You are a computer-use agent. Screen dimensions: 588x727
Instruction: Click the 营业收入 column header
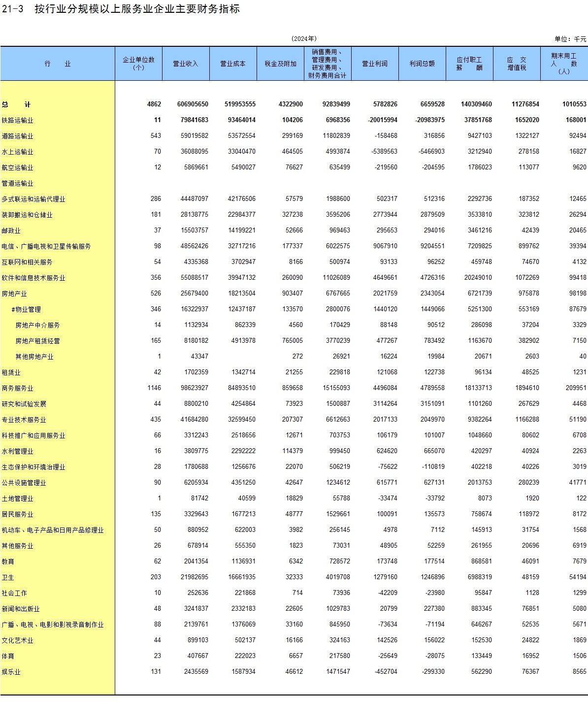click(x=186, y=64)
